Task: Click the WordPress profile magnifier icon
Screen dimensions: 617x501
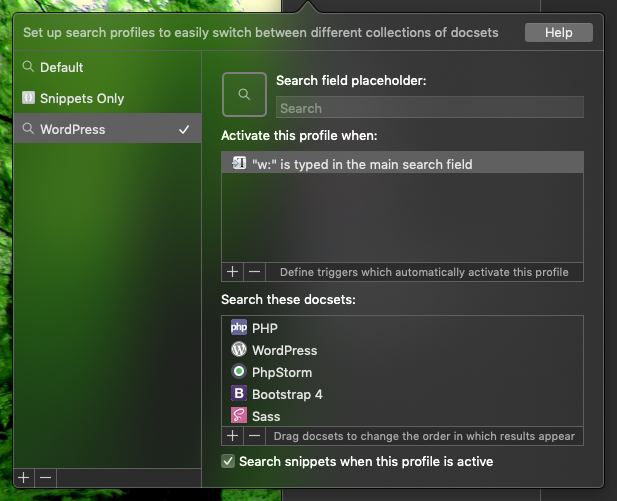Action: click(28, 128)
